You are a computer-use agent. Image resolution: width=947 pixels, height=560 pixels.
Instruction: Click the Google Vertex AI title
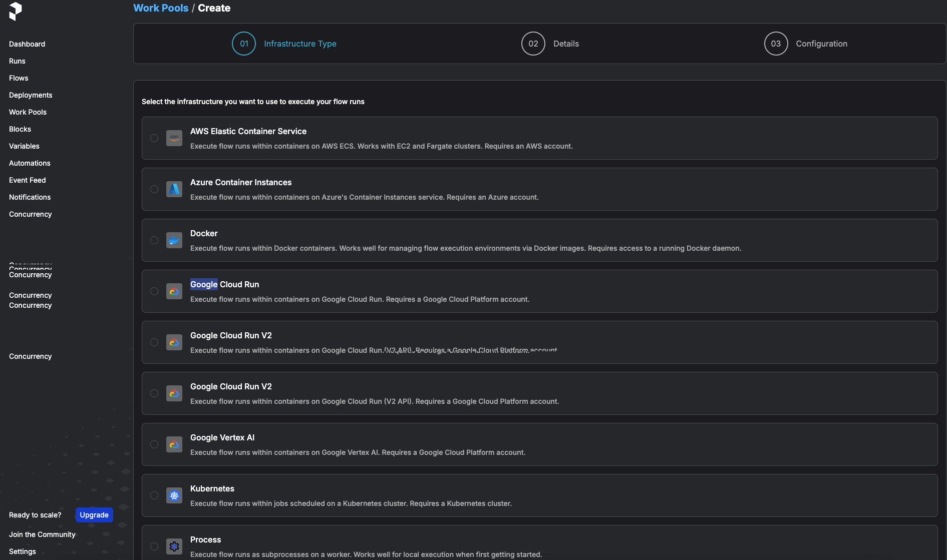222,437
